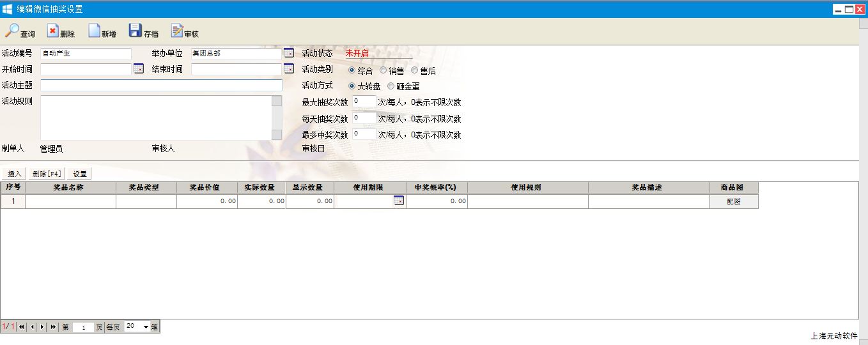This screenshot has height=345, width=868.
Task: Click the 查询 (search) magnifier icon
Action: [12, 31]
